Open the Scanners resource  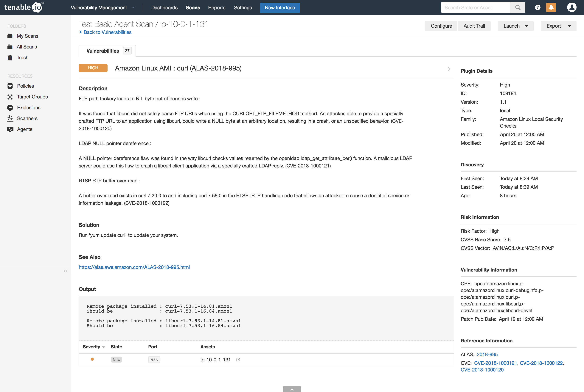27,118
